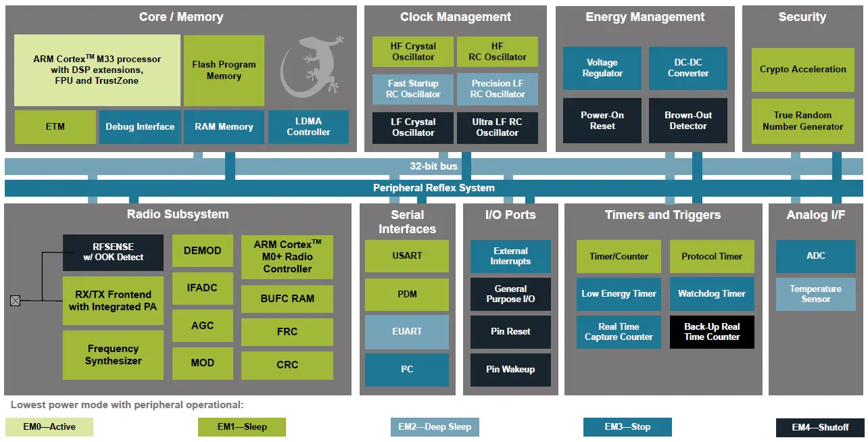Select the True Random Number Generator block

click(x=802, y=121)
